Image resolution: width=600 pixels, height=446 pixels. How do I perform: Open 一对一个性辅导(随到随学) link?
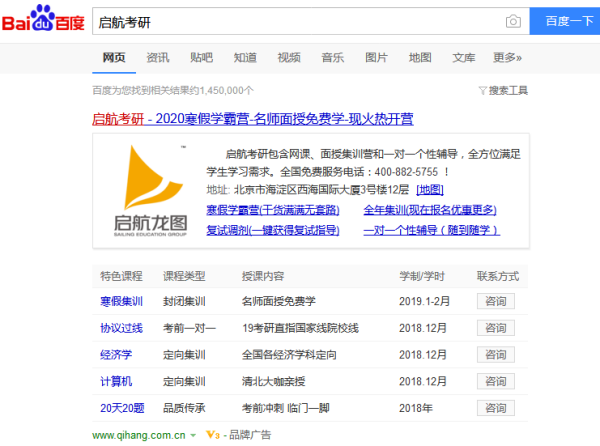pyautogui.click(x=432, y=230)
